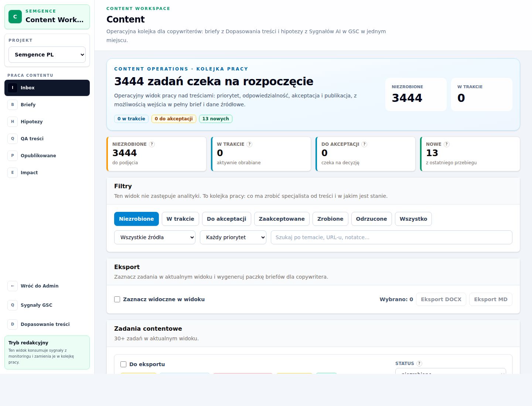Open the Status dropdown in task card
This screenshot has height=406, width=532.
pyautogui.click(x=451, y=371)
